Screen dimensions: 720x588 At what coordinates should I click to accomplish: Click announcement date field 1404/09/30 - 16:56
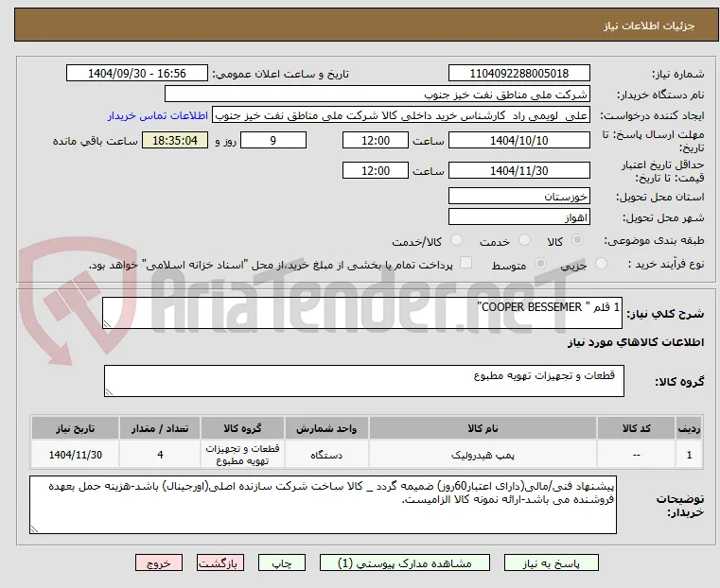pyautogui.click(x=137, y=74)
